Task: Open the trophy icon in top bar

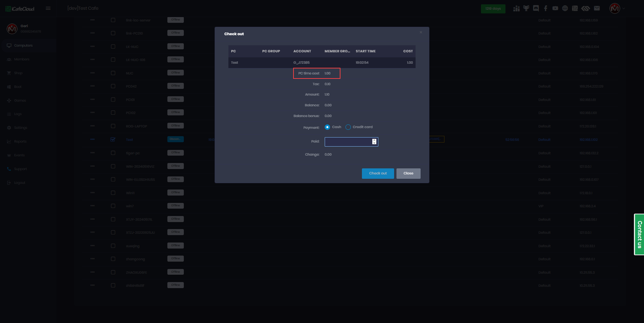Action: tap(526, 8)
